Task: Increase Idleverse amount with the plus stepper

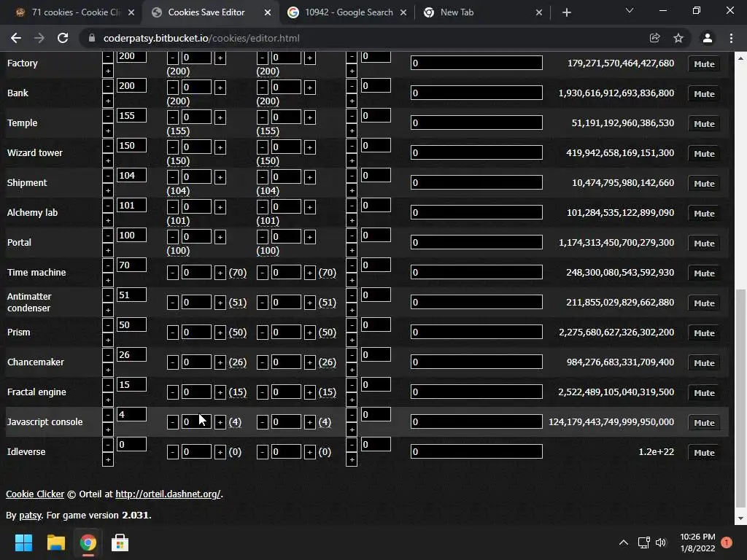Action: pyautogui.click(x=108, y=460)
